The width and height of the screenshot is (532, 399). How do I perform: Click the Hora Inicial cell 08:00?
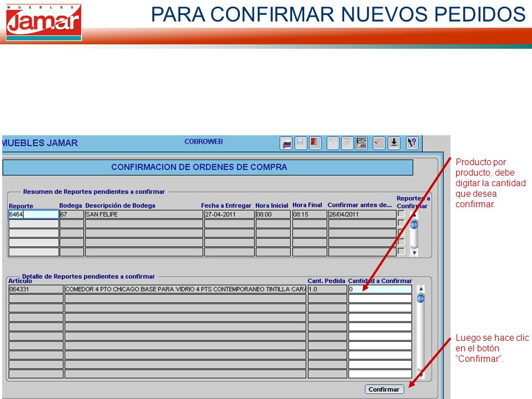pyautogui.click(x=273, y=214)
